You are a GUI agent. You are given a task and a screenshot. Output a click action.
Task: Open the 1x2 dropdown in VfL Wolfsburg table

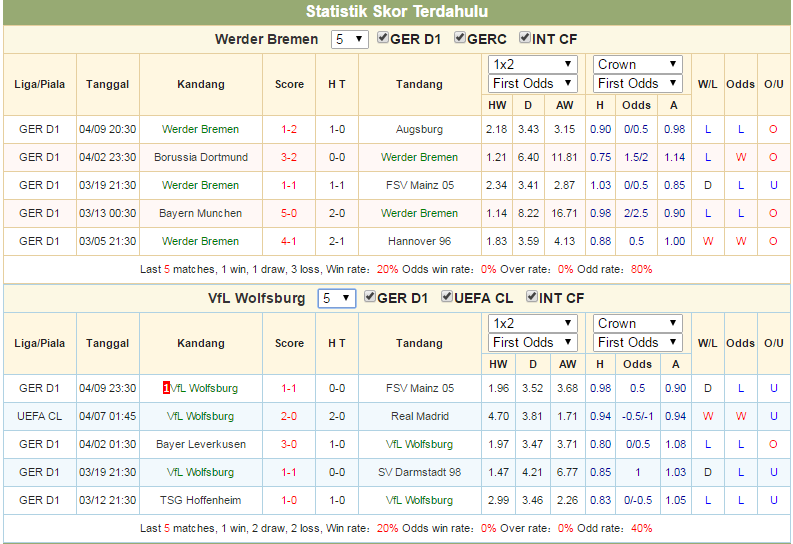click(533, 323)
